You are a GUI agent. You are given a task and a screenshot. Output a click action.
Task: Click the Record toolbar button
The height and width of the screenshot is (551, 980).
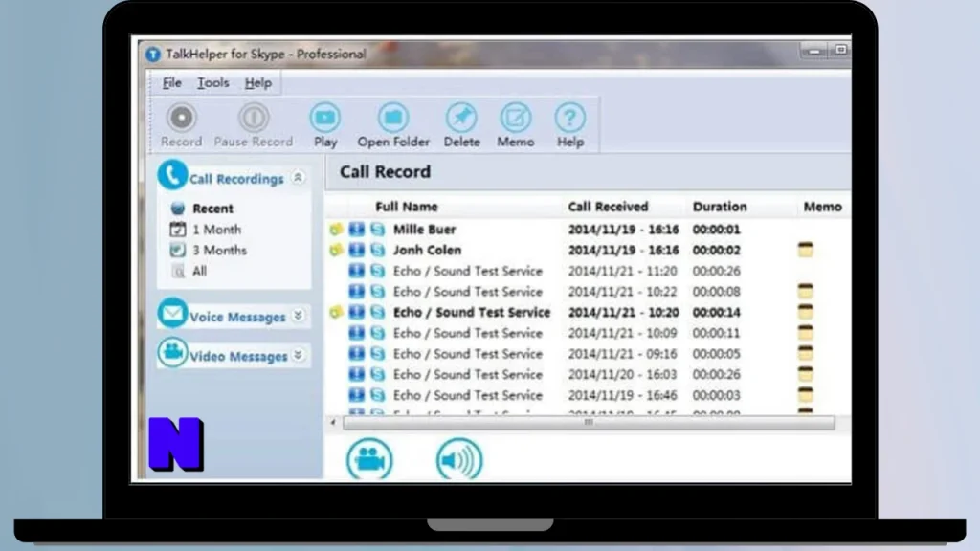coord(181,125)
